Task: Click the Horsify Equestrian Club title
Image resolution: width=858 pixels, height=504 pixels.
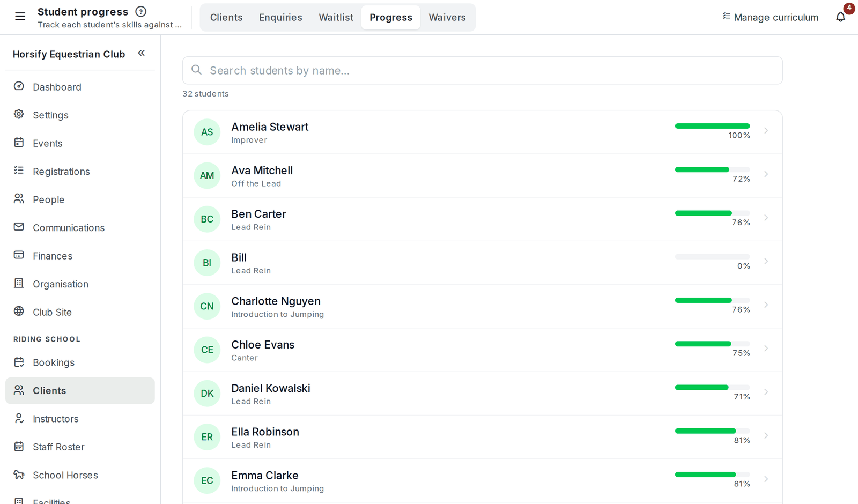Action: [69, 54]
